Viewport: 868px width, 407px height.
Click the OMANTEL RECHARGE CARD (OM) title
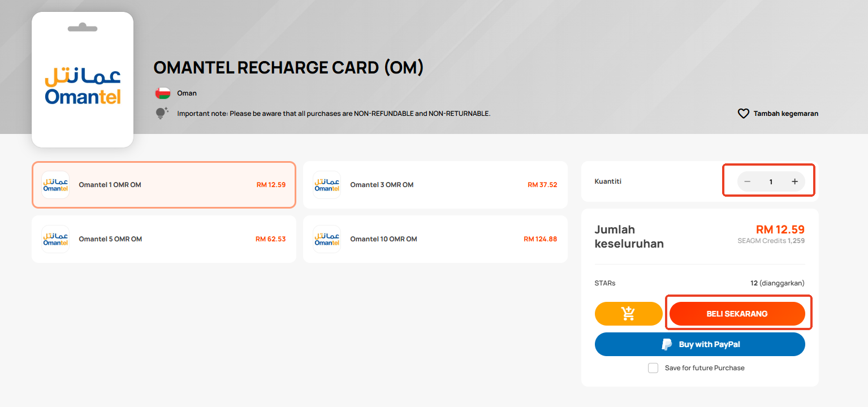[288, 67]
